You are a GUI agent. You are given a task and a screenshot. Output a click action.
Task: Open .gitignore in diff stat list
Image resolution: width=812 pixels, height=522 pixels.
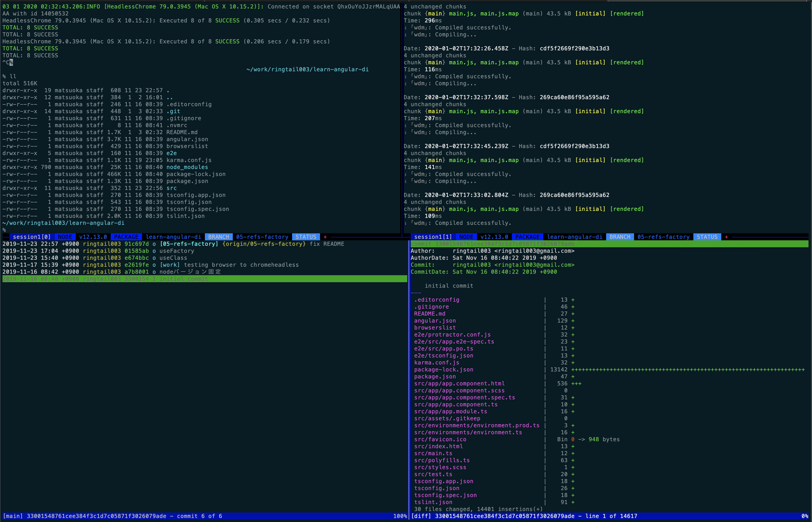pos(431,307)
